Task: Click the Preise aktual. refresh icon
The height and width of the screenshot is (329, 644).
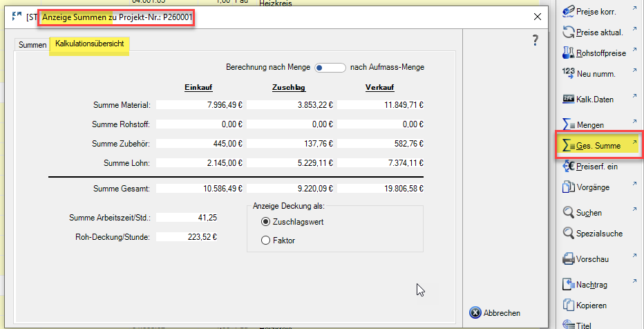Action: [x=569, y=32]
